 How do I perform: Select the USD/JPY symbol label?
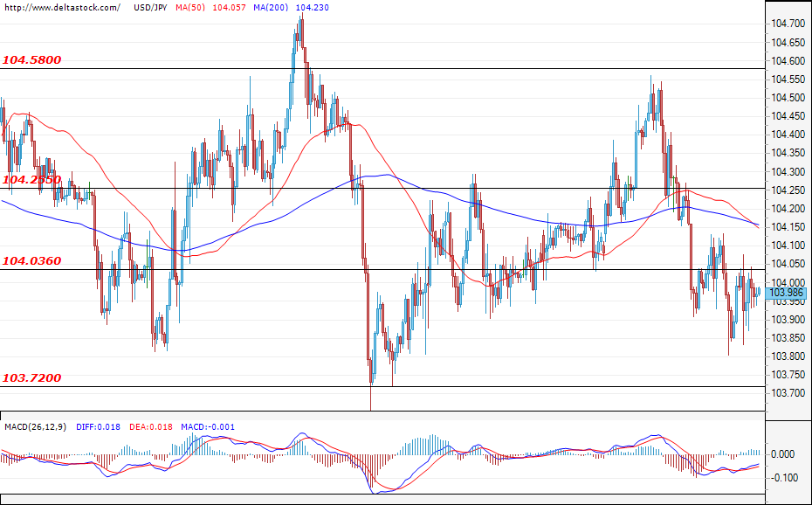point(149,7)
